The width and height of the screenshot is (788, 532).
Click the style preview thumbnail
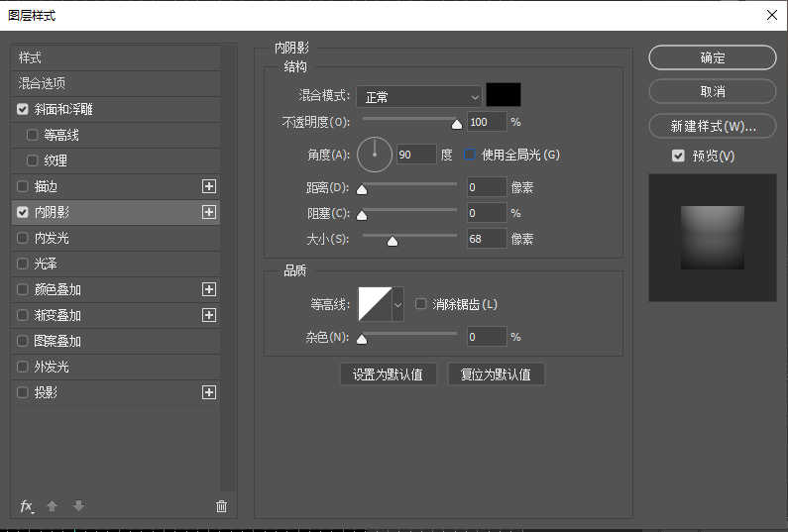click(x=712, y=238)
